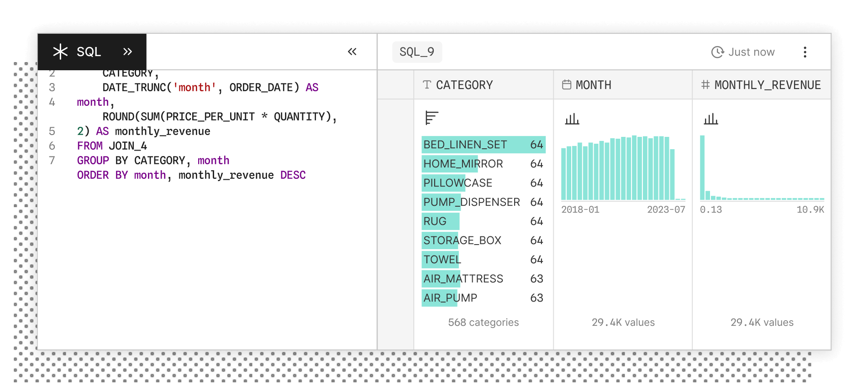Click the clock refresh icon beside Just now
This screenshot has width=868, height=391.
[717, 52]
